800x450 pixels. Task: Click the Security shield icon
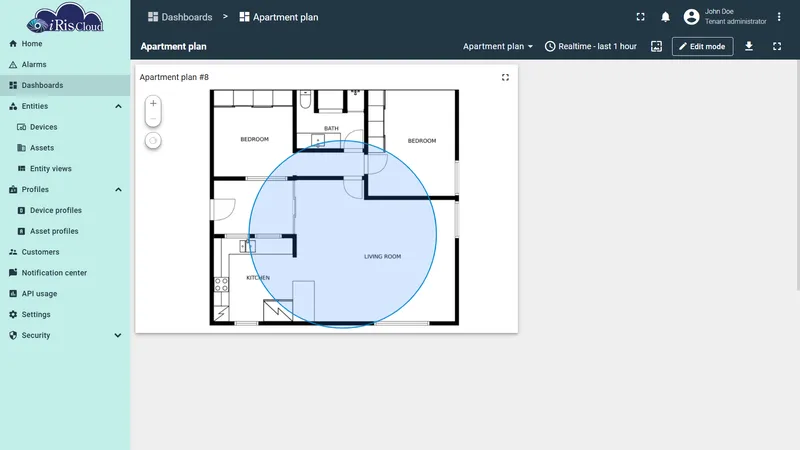coord(13,335)
